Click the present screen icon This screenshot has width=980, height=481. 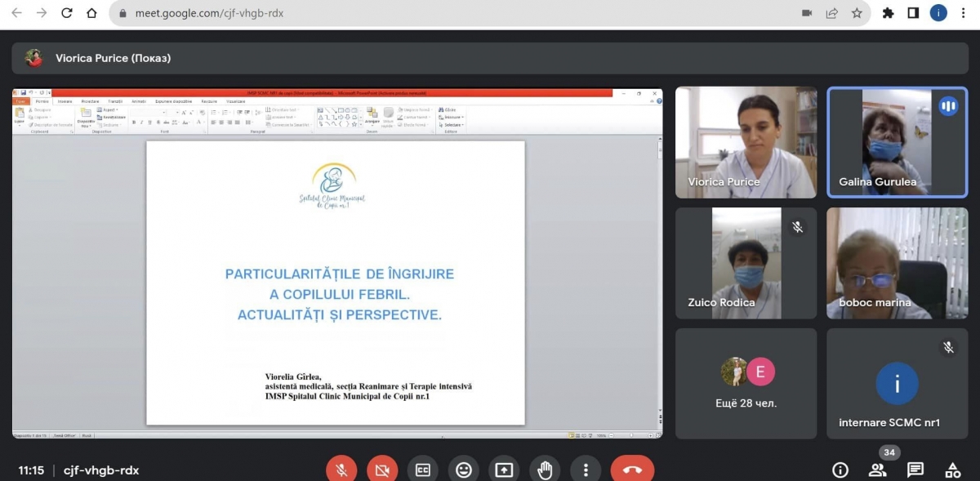[505, 470]
